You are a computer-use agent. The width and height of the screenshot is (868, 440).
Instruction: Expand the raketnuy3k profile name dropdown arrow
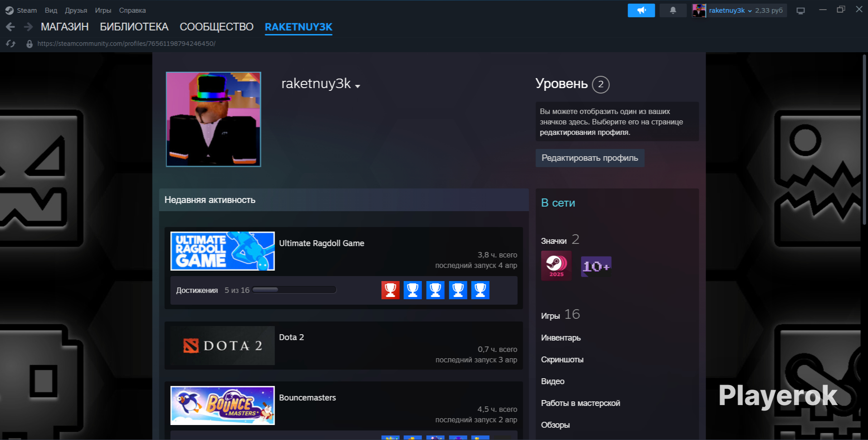coord(358,86)
